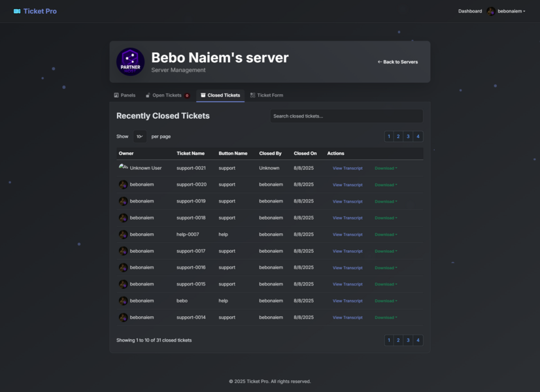Expand the Download dropdown for support-0014

386,318
